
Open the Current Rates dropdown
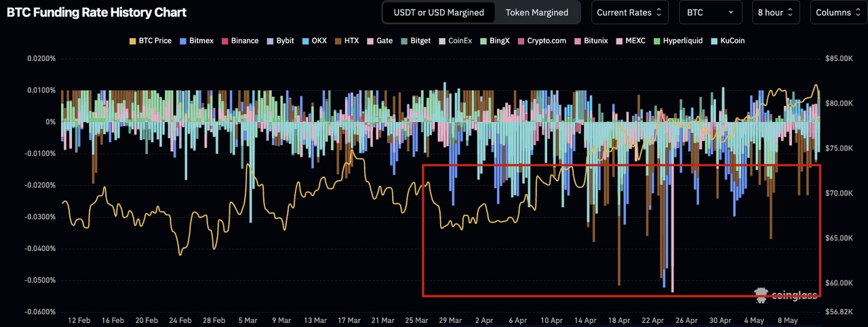pyautogui.click(x=630, y=12)
